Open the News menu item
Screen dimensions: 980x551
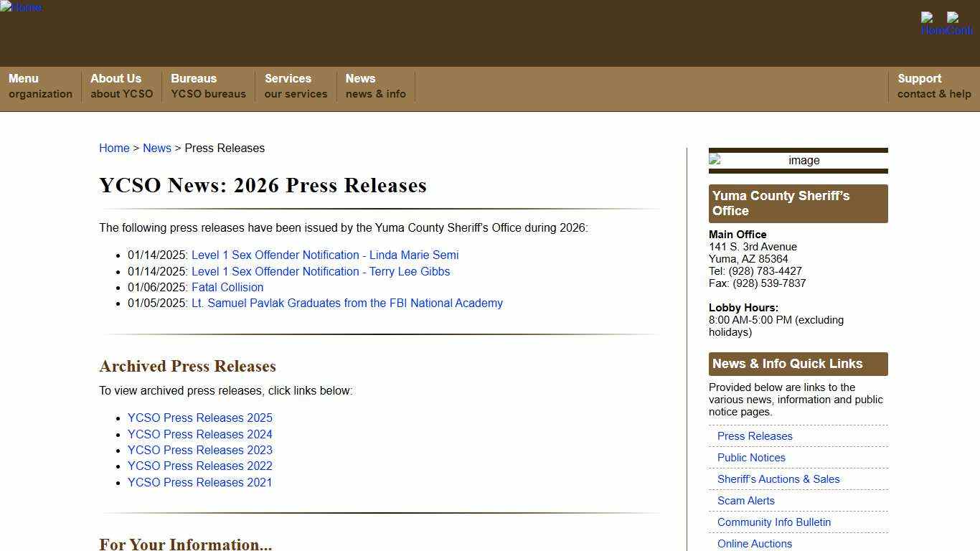(375, 86)
